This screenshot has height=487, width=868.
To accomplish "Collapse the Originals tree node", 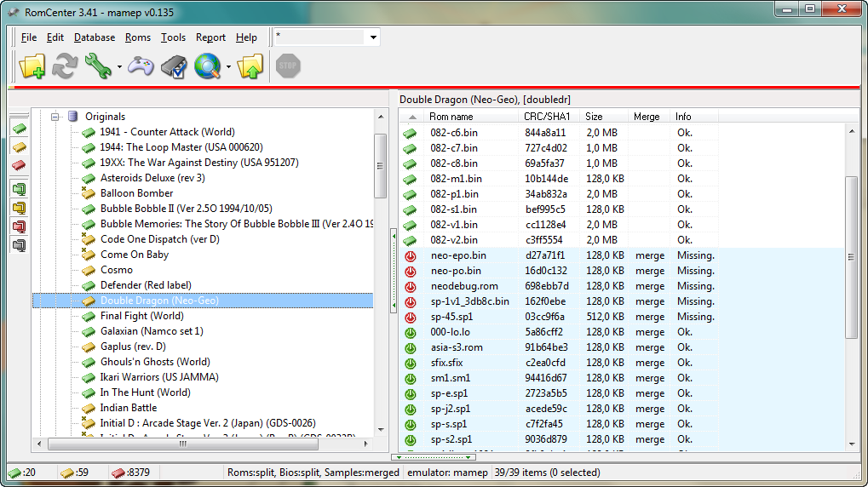I will click(55, 117).
